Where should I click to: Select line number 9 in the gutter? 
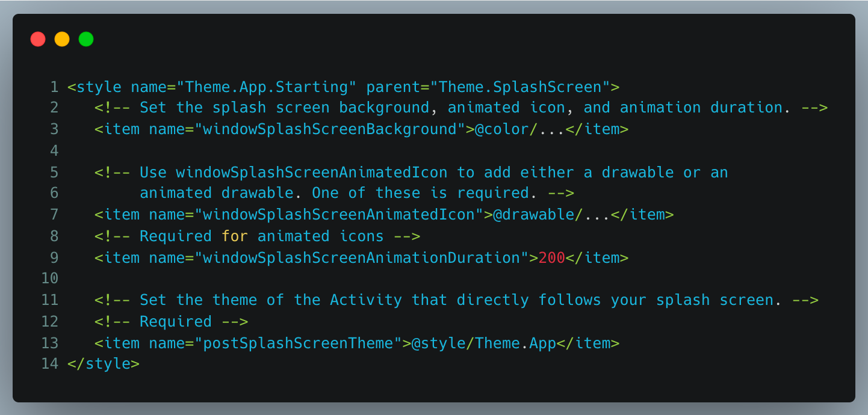click(55, 257)
